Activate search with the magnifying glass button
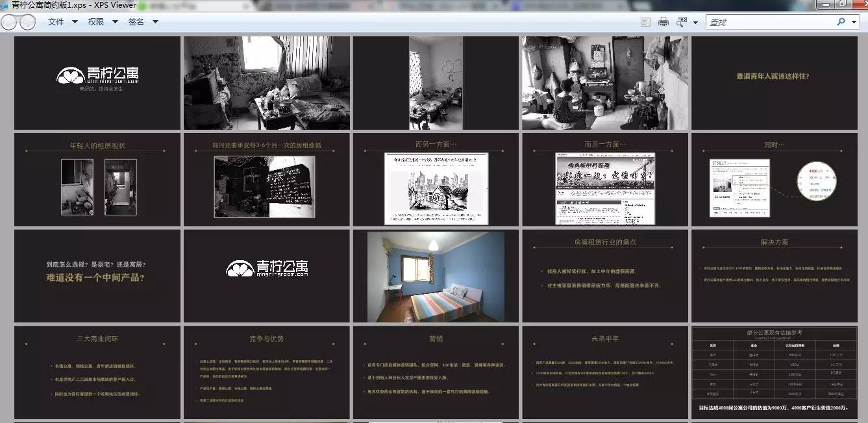868x423 pixels. 839,21
